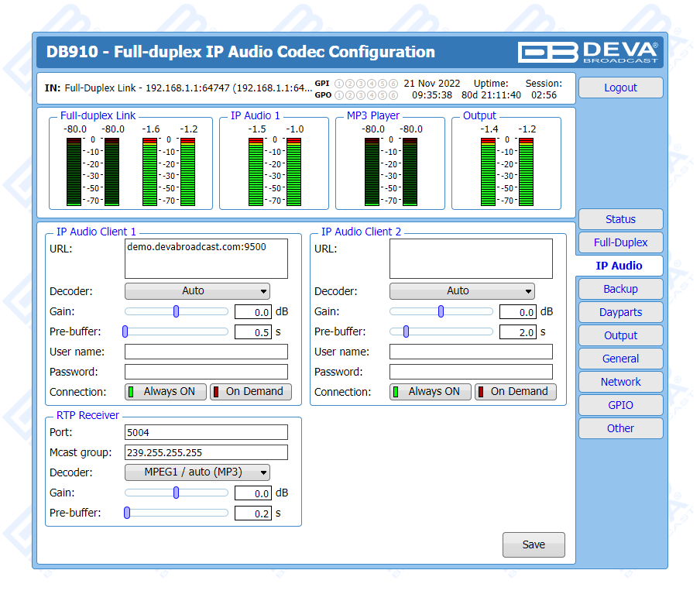Click GPO indicator number 6
700x601 pixels.
(x=393, y=95)
